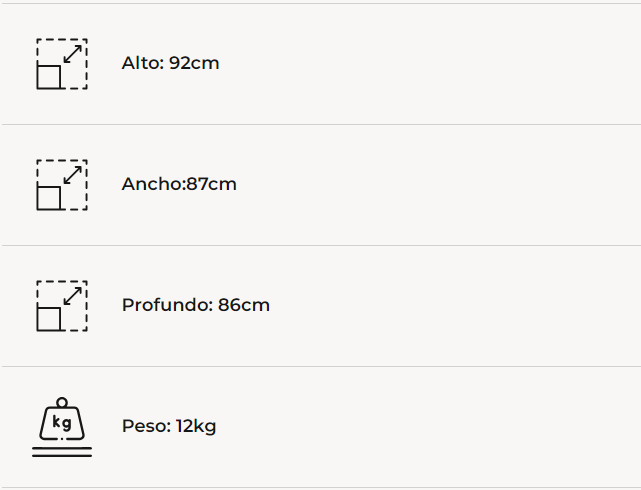The width and height of the screenshot is (641, 490).
Task: Select the "Peso: 12kg" text
Action: [168, 427]
